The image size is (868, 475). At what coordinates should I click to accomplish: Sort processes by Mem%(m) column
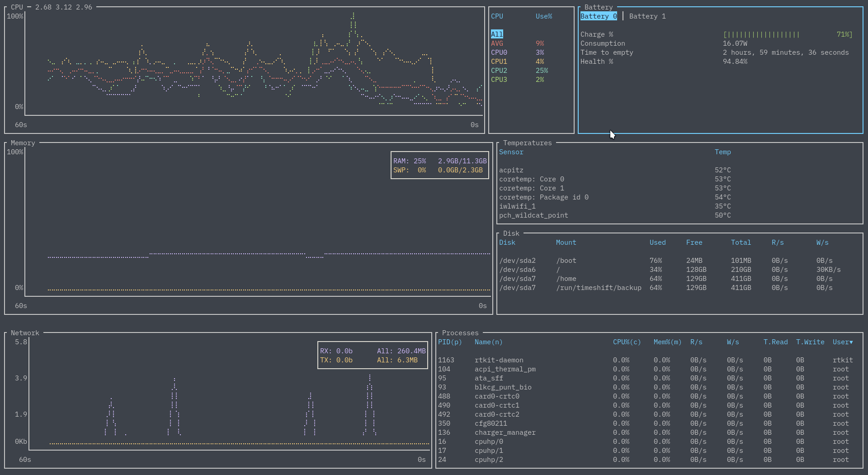pyautogui.click(x=668, y=342)
